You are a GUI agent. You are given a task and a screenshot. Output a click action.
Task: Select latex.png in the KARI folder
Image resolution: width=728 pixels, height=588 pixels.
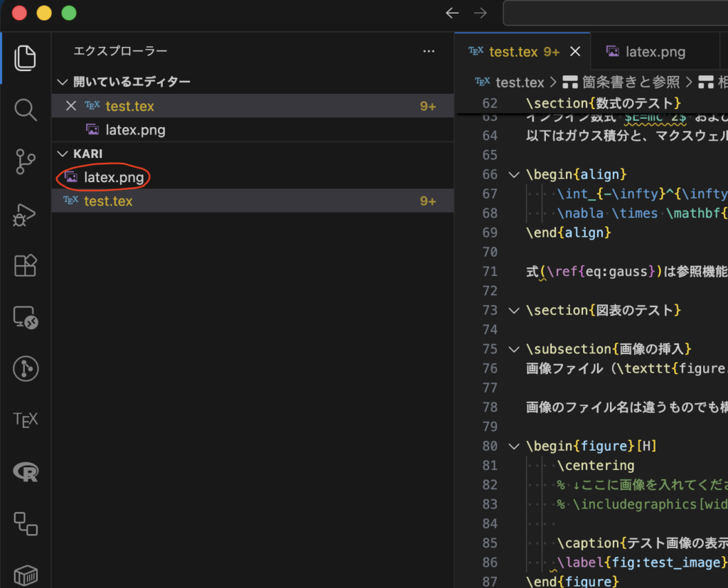pos(114,178)
